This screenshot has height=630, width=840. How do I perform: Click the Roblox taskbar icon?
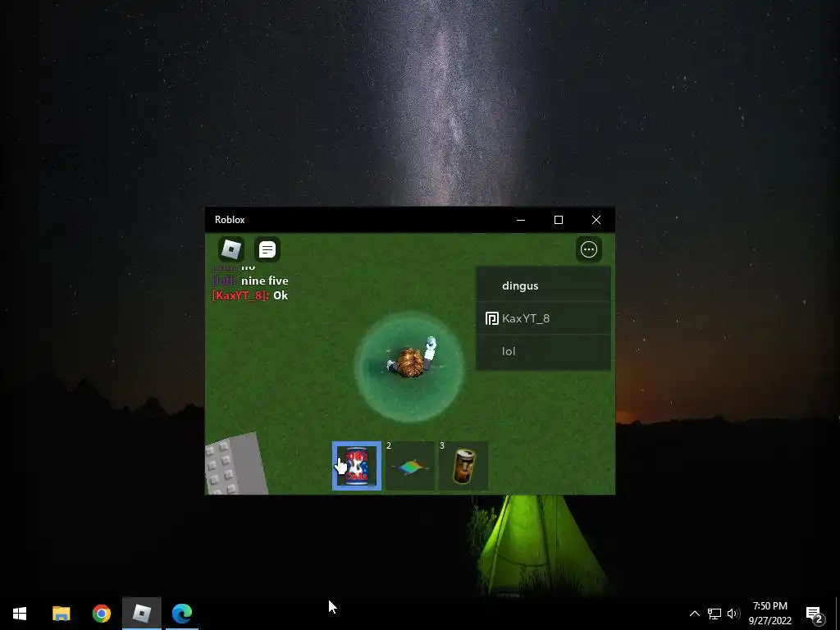tap(141, 614)
